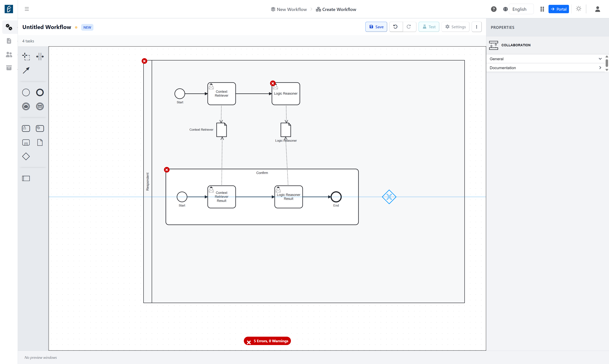Save the workflow
Viewport: 609px width, 364px height.
coord(376,27)
